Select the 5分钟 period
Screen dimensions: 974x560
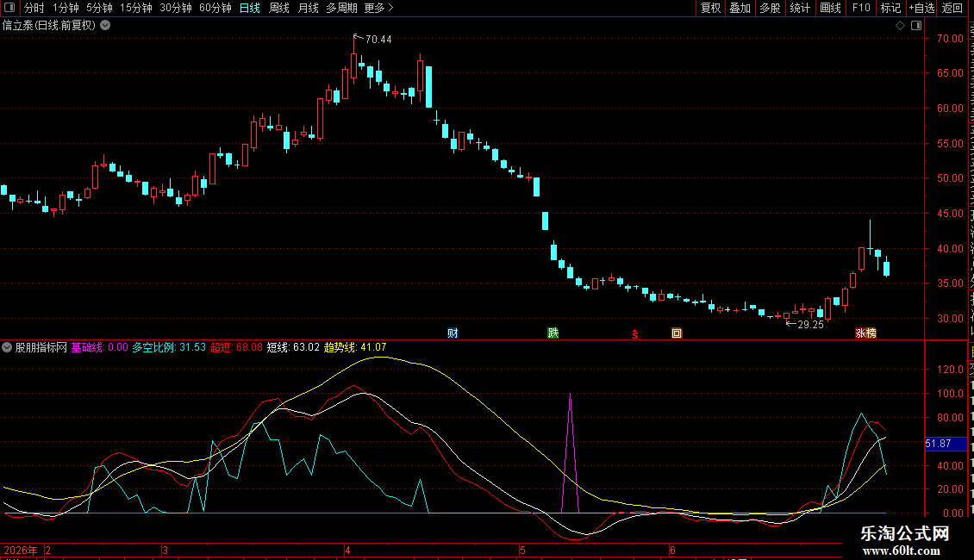[x=99, y=8]
